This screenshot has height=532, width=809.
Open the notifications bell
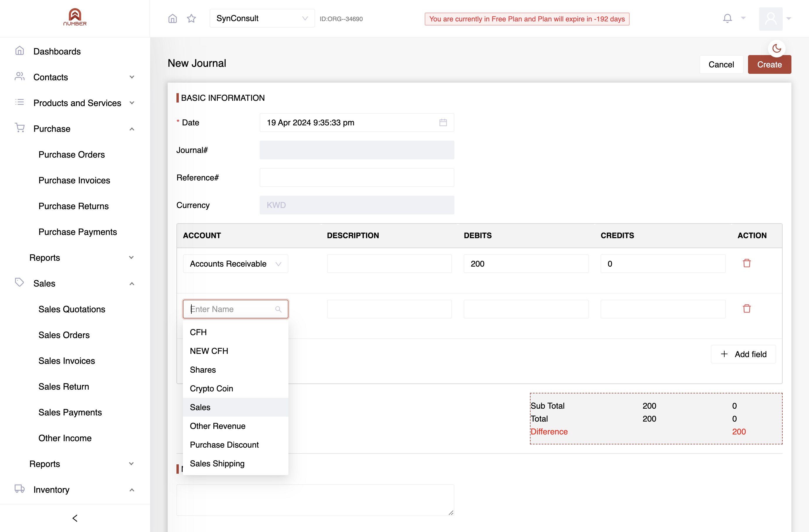[727, 18]
